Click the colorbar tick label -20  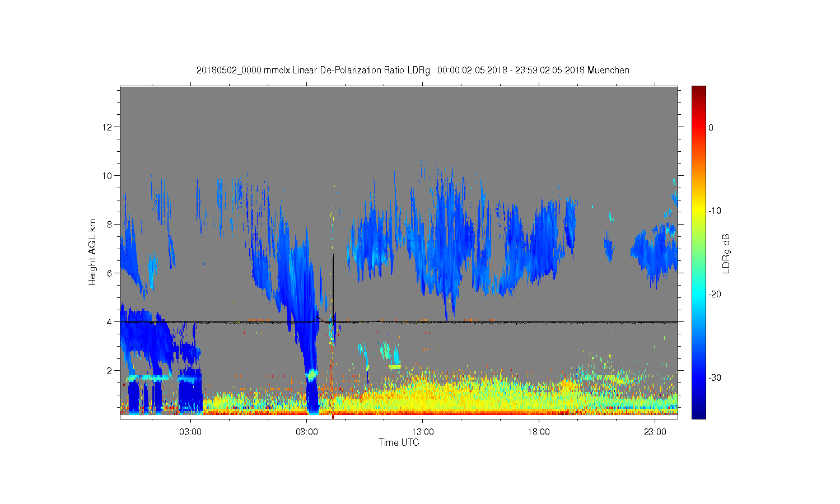coord(715,295)
